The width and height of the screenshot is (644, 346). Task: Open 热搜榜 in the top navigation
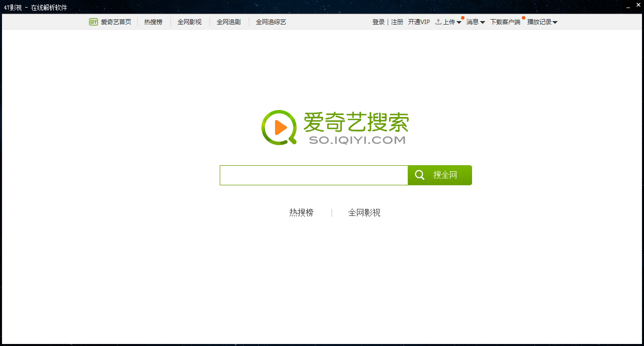tap(153, 22)
